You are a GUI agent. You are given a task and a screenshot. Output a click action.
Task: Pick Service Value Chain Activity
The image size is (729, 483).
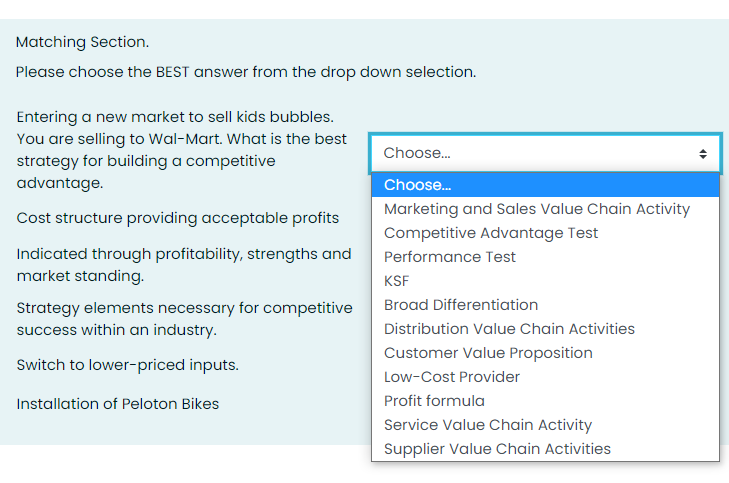[488, 425]
